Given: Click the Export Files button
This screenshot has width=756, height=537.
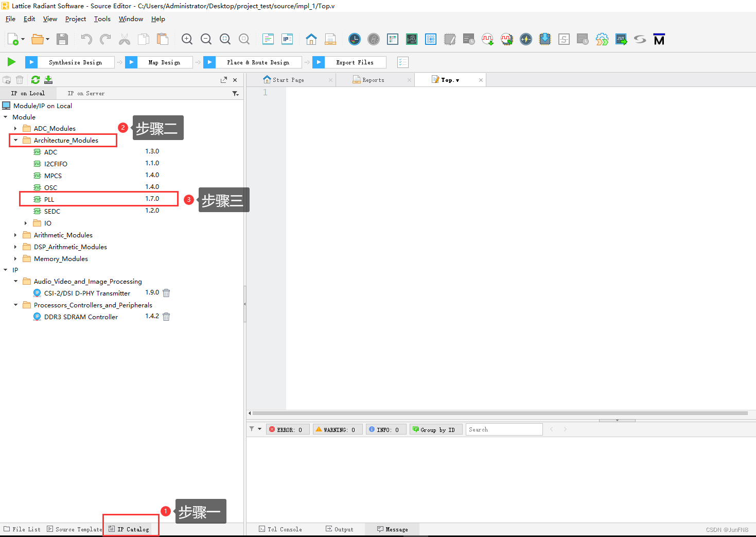Looking at the screenshot, I should pos(349,62).
